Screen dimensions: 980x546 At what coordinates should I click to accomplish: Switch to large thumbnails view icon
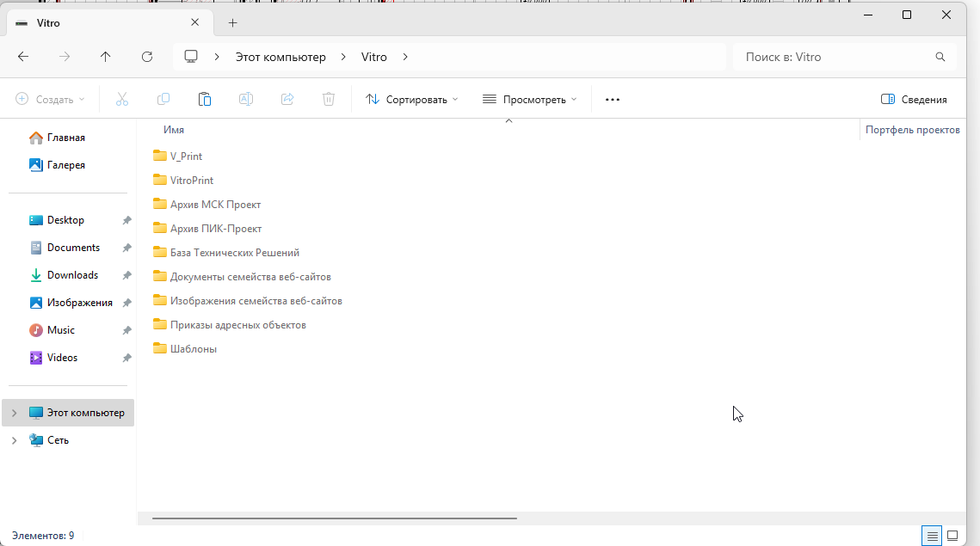pos(952,536)
